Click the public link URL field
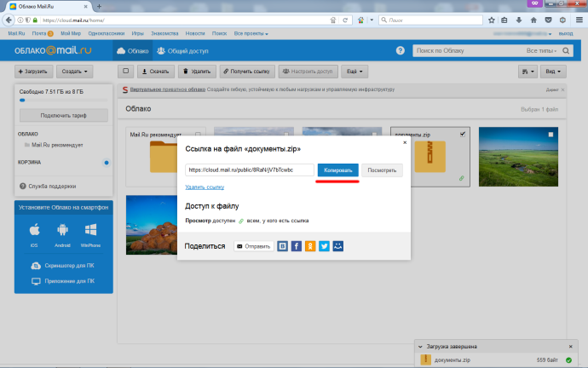The image size is (588, 368). click(x=250, y=170)
